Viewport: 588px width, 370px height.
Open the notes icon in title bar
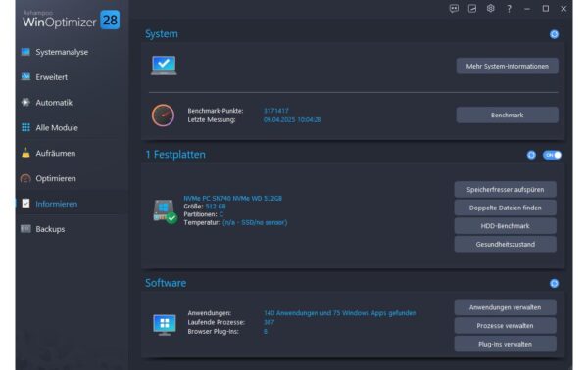[x=472, y=9]
